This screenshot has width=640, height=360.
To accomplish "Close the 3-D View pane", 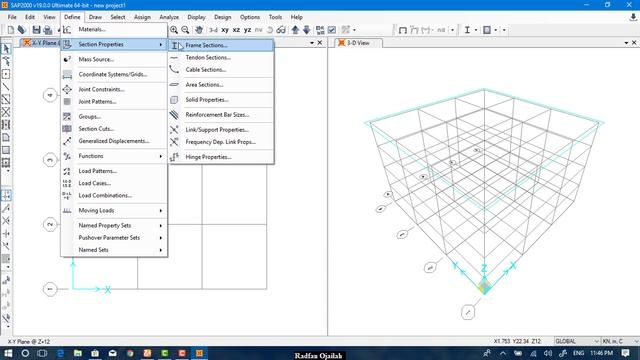I will (634, 43).
